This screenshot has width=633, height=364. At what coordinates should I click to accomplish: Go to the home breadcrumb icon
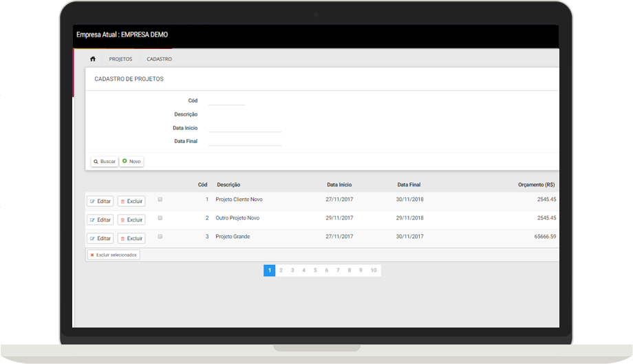click(x=93, y=59)
